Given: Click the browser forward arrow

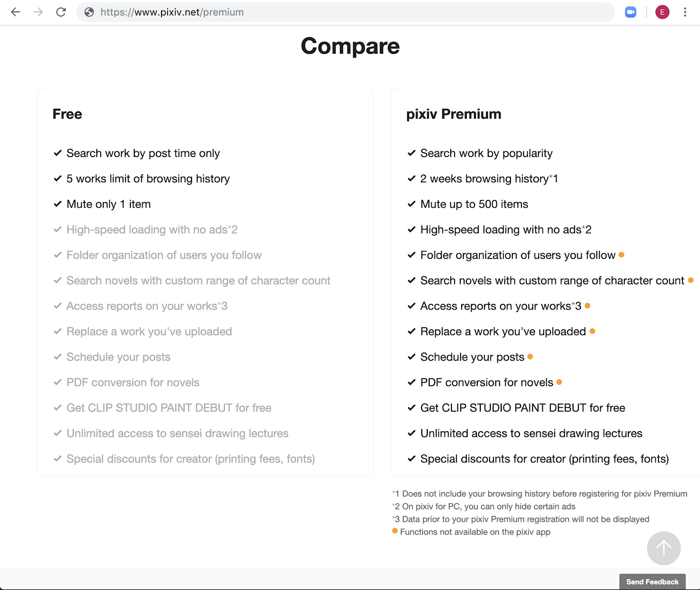Looking at the screenshot, I should click(x=38, y=12).
